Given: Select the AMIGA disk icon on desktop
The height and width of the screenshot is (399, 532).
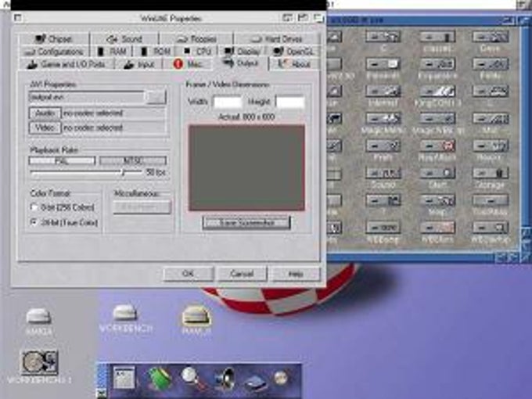Looking at the screenshot, I should 39,316.
